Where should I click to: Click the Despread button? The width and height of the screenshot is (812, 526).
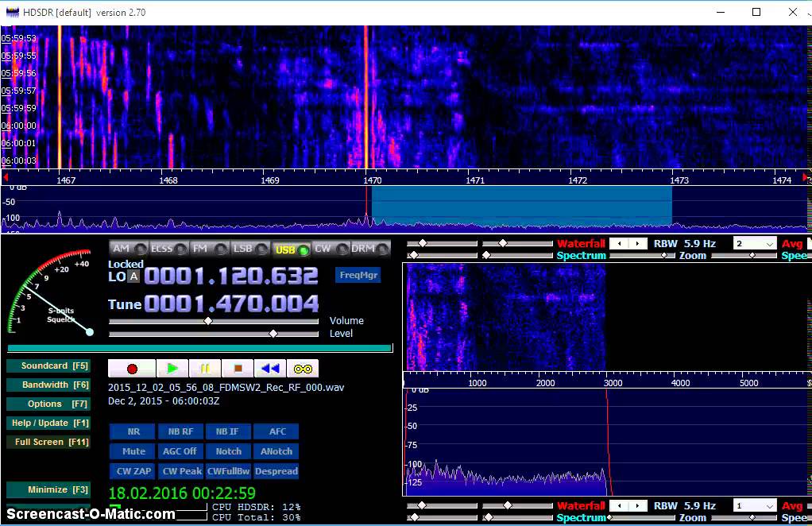276,471
